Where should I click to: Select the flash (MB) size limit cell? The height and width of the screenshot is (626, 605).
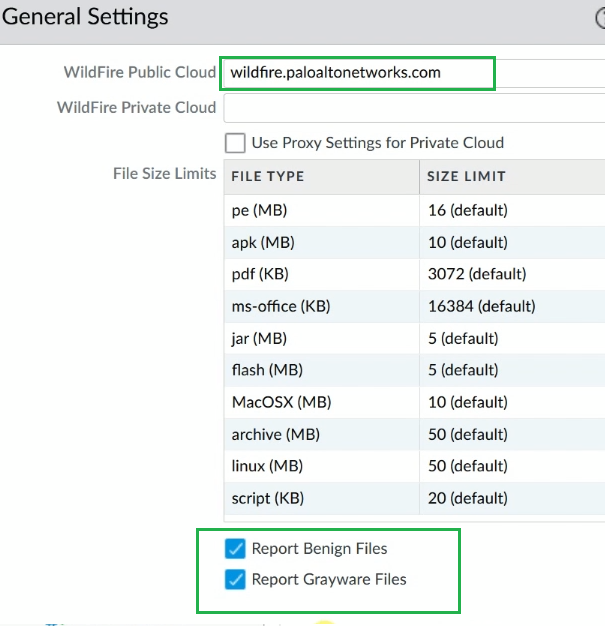pos(512,370)
